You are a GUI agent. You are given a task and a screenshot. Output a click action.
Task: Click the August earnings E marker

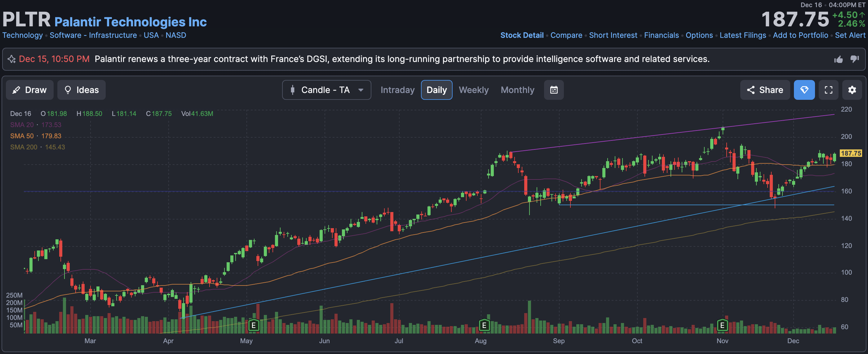484,325
